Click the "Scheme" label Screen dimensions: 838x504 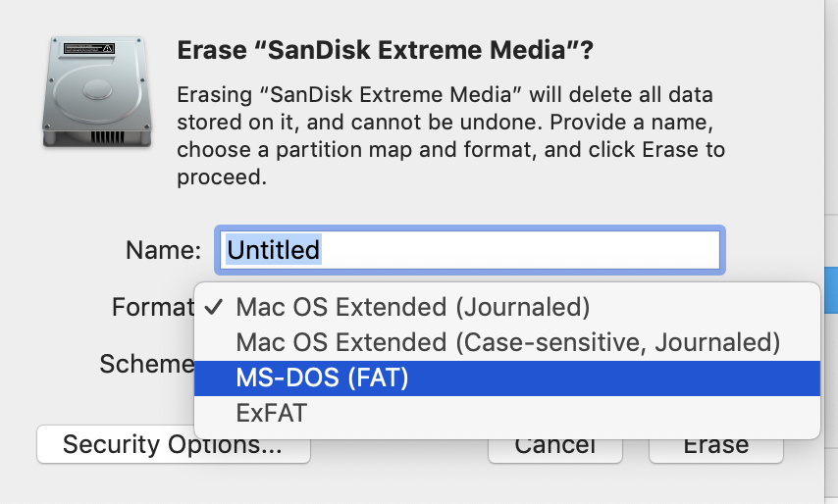tap(146, 365)
